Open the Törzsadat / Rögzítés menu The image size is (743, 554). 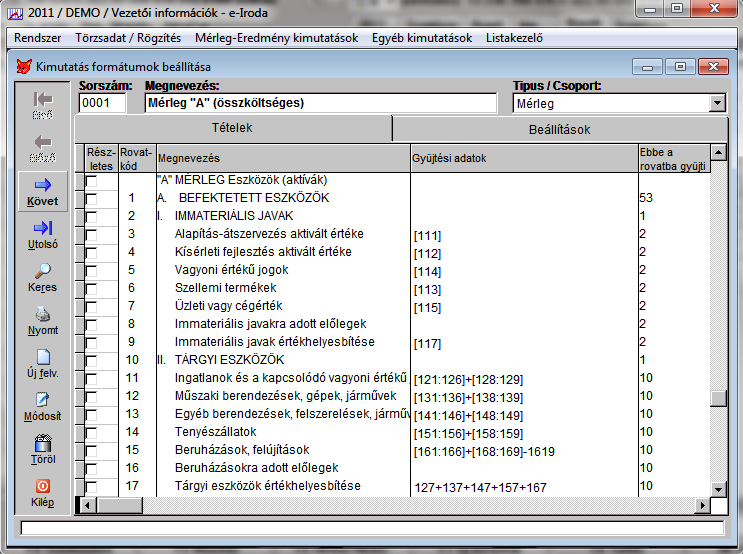[128, 38]
